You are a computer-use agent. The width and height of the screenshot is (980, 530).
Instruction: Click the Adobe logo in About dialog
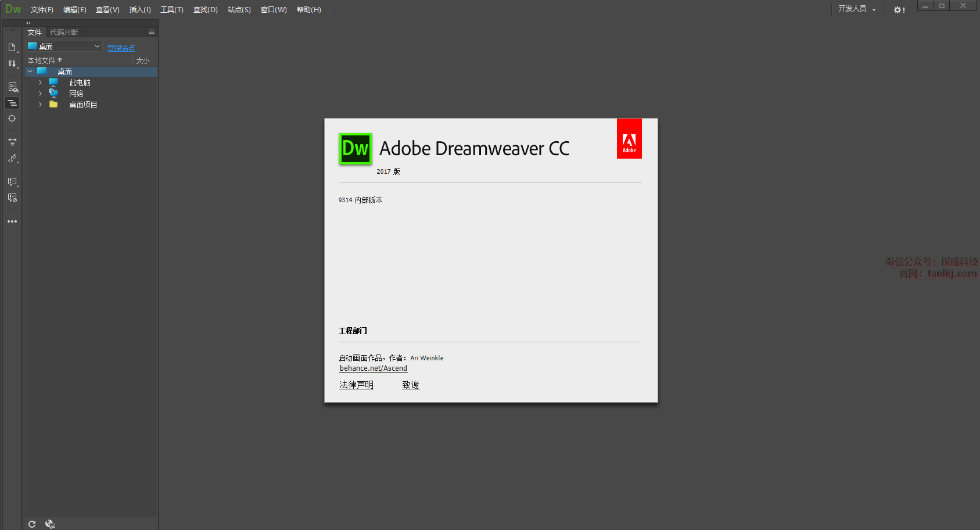tap(629, 138)
